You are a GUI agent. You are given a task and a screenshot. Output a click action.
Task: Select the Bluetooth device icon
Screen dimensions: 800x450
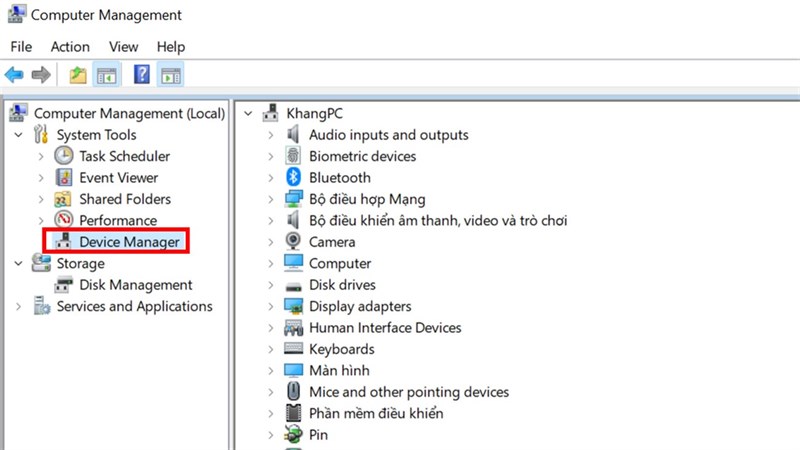(x=293, y=177)
